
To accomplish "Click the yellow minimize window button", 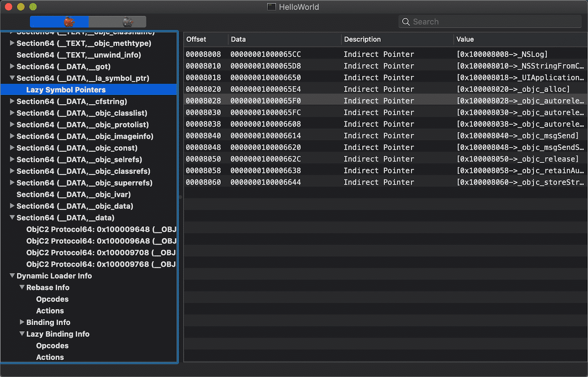I will [21, 7].
